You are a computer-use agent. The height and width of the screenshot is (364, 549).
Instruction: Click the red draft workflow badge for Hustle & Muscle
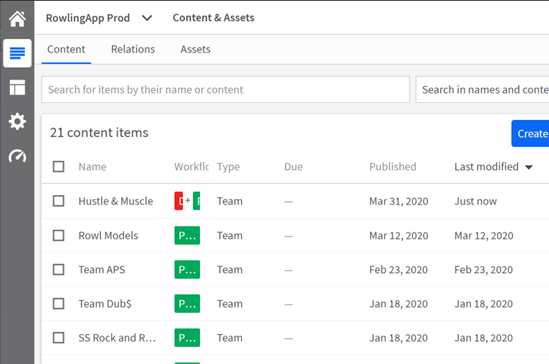179,201
